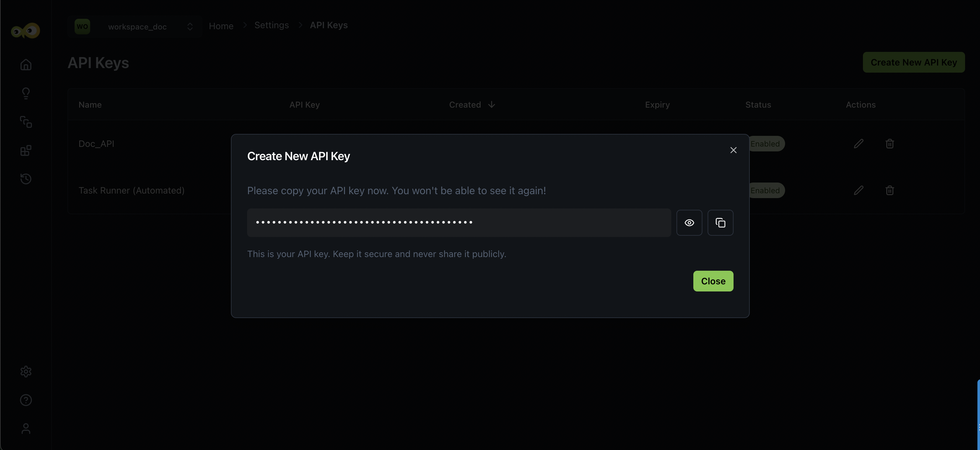Viewport: 980px width, 450px height.
Task: Edit the Doc_API key entry
Action: [x=858, y=144]
